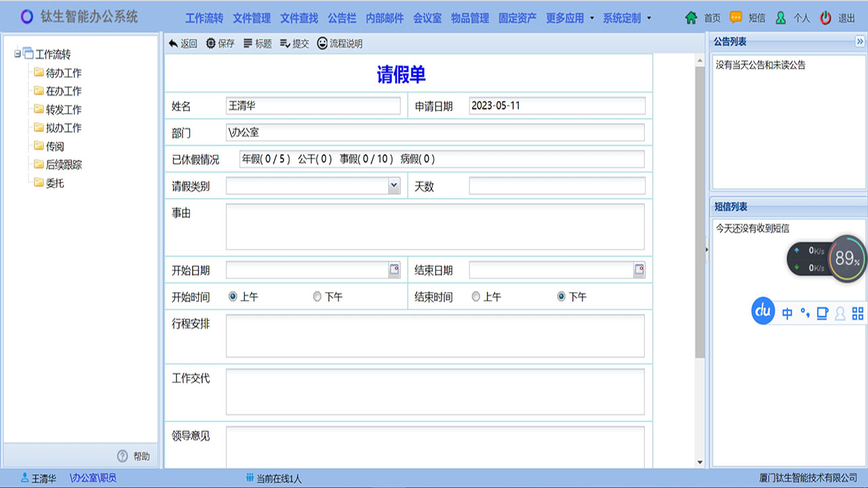Open the 公告栏 menu

[342, 18]
